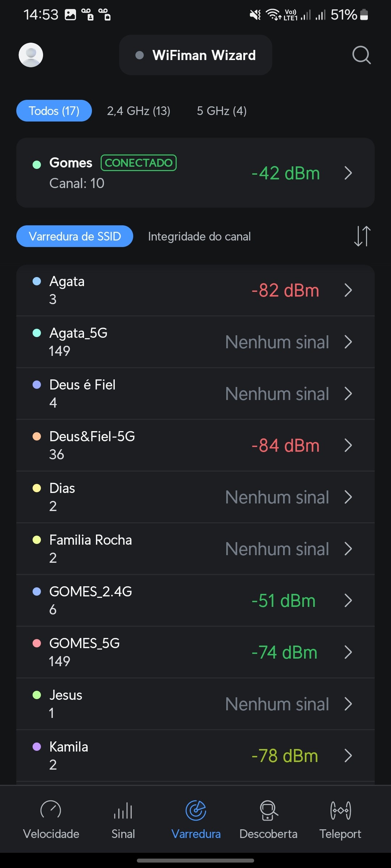Image resolution: width=391 pixels, height=868 pixels.
Task: Go to the Sinal signal bars icon
Action: click(x=123, y=810)
